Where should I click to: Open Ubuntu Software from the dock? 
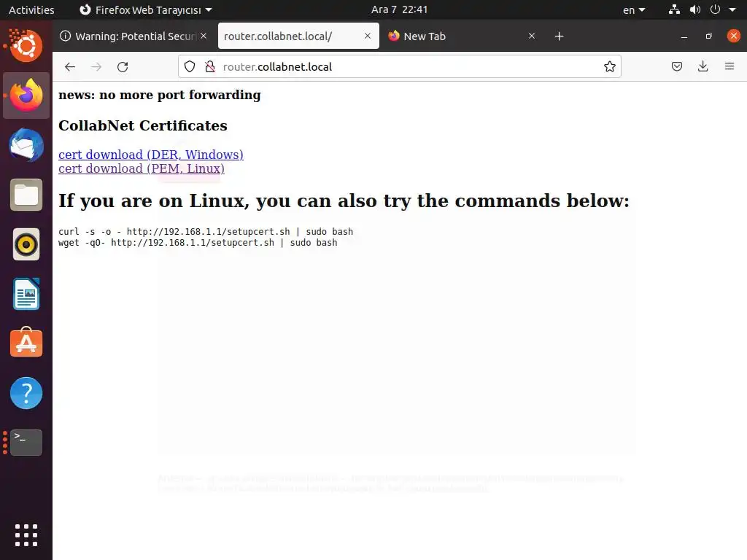coord(26,343)
